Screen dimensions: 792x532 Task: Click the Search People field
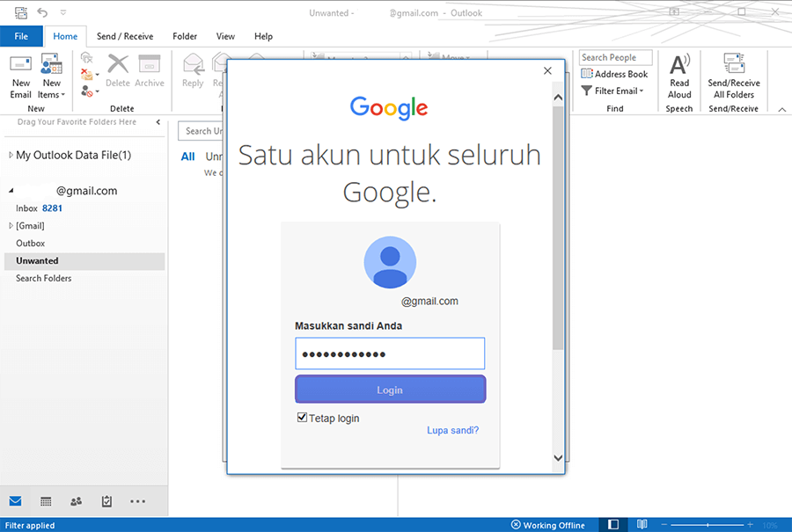616,57
